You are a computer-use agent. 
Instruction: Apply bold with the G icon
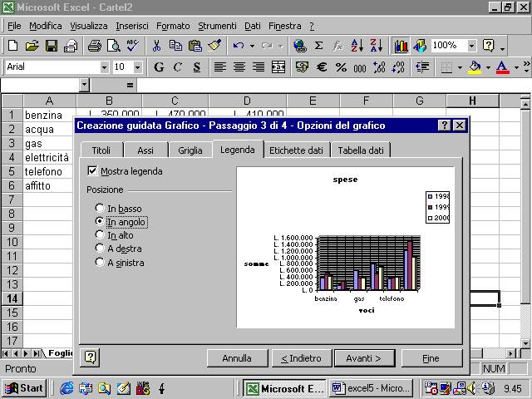[x=159, y=67]
